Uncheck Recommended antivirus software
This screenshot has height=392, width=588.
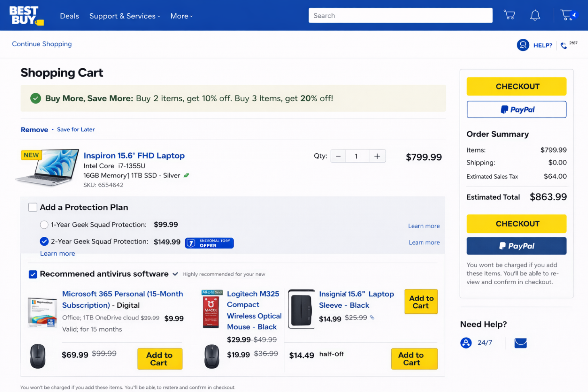click(x=33, y=274)
